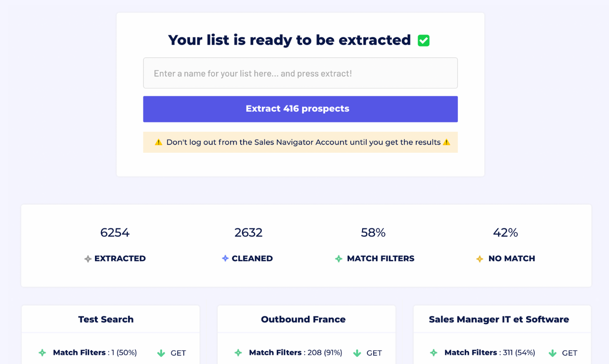Screen dimensions: 609x364
Task: Select the Test Search card title
Action: 105,319
